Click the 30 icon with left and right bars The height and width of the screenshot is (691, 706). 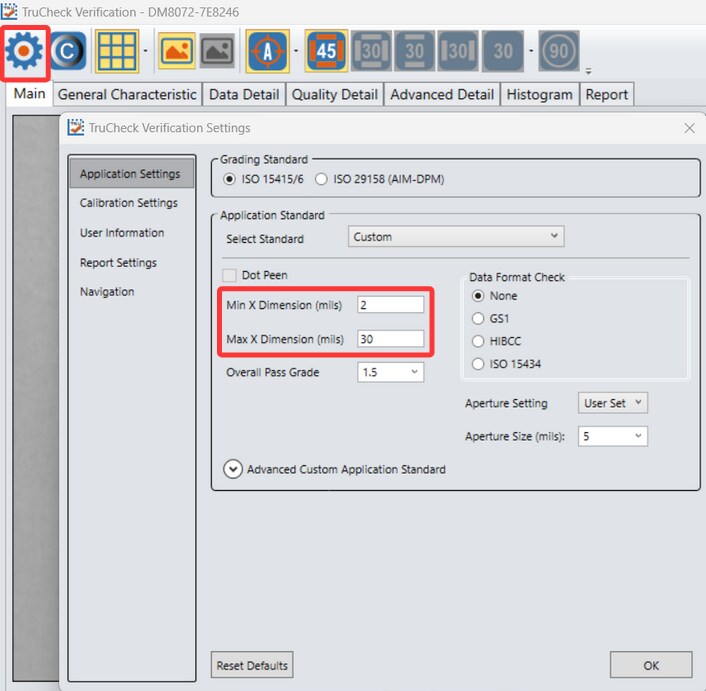pos(458,51)
